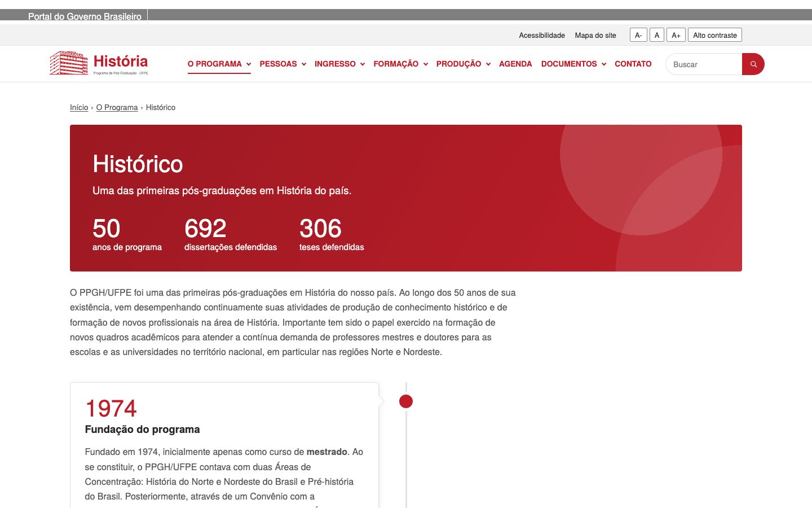Click the 'Histórico' banner title

(x=138, y=164)
